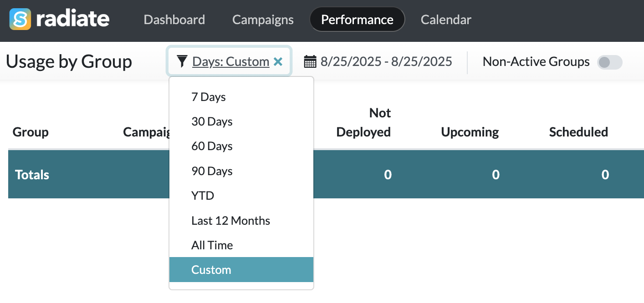Image resolution: width=644 pixels, height=303 pixels.
Task: Go to the Dashboard tab
Action: [174, 20]
